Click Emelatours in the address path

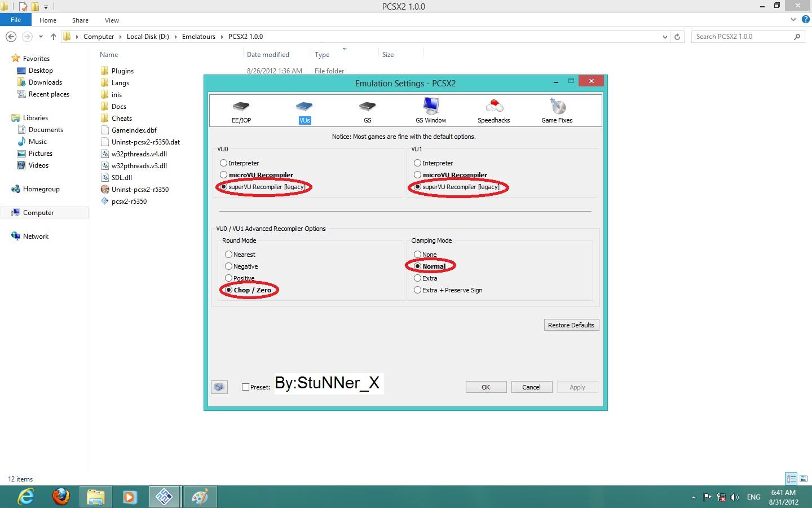198,36
